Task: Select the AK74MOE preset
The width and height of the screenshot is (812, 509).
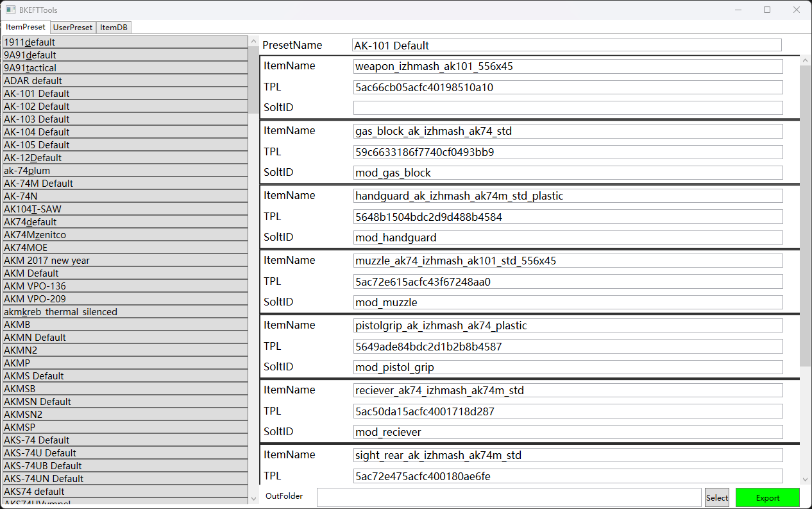Action: 125,248
